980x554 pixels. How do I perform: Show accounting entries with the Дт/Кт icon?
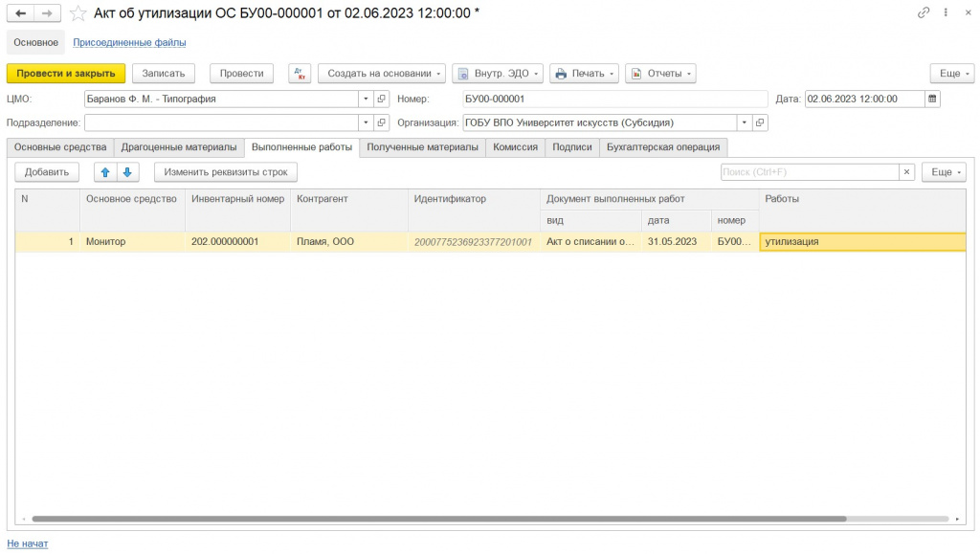click(x=300, y=73)
